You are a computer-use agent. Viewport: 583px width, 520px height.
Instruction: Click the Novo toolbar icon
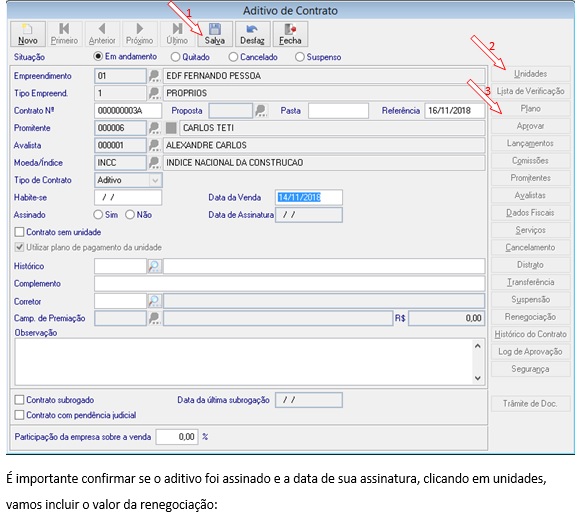click(x=28, y=34)
